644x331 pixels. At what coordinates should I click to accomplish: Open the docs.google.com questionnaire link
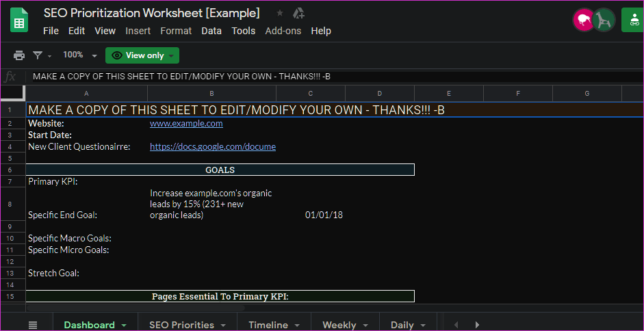point(213,146)
